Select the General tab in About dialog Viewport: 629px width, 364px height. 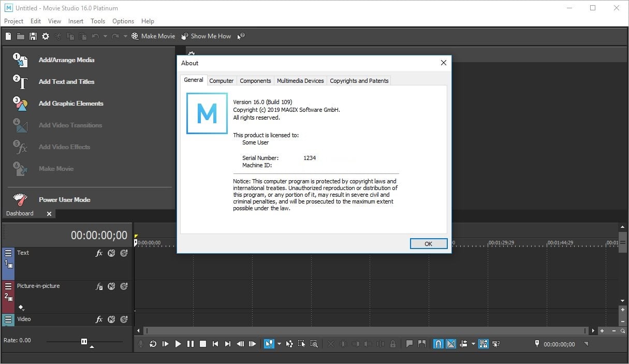click(194, 80)
